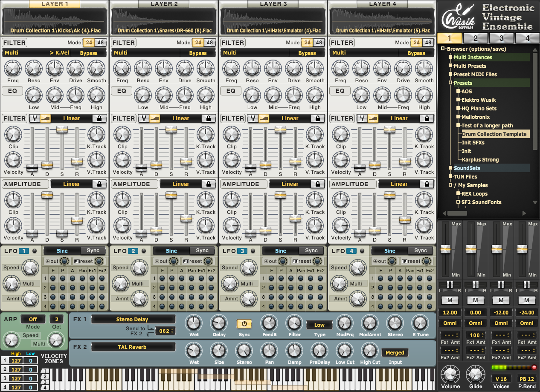Viewport: 540px width, 392px height.
Task: Switch to the Layer 3 tab
Action: [273, 4]
